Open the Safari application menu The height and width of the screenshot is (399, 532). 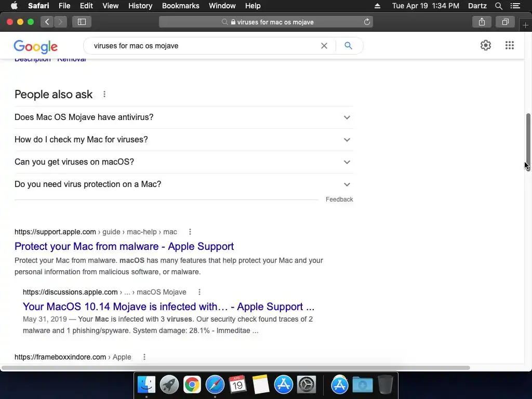pyautogui.click(x=38, y=6)
